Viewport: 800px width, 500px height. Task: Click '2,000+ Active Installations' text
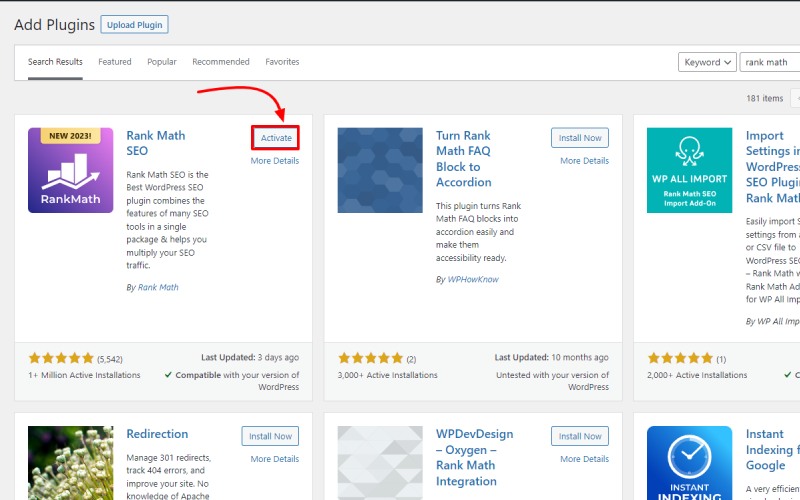coord(697,375)
